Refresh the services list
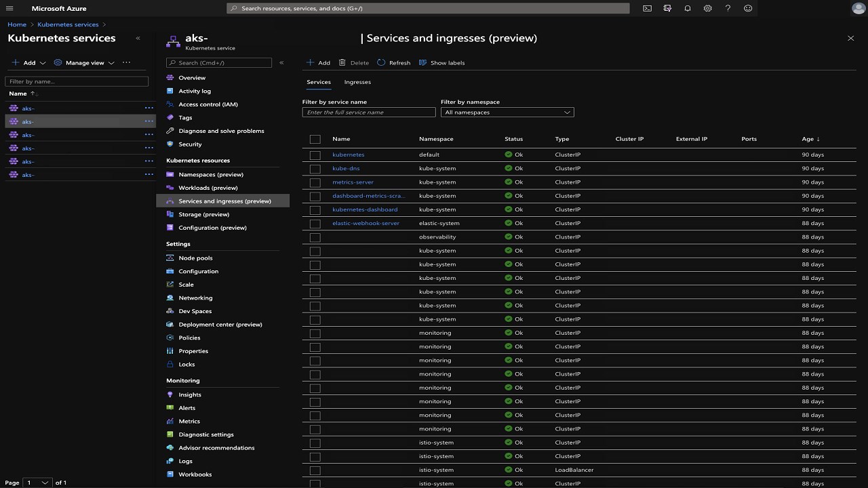868x488 pixels. pyautogui.click(x=393, y=63)
